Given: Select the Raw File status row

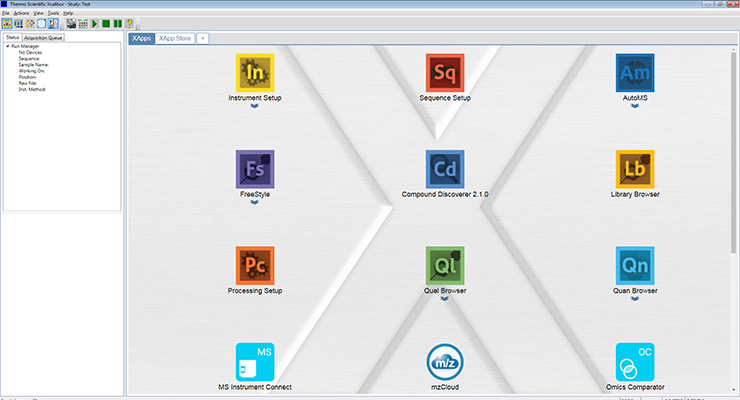Looking at the screenshot, I should tap(28, 83).
